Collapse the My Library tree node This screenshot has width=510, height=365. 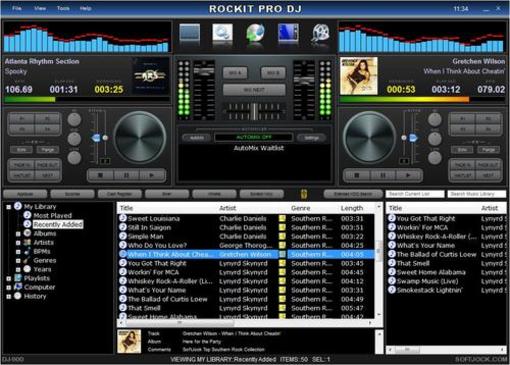pos(9,207)
